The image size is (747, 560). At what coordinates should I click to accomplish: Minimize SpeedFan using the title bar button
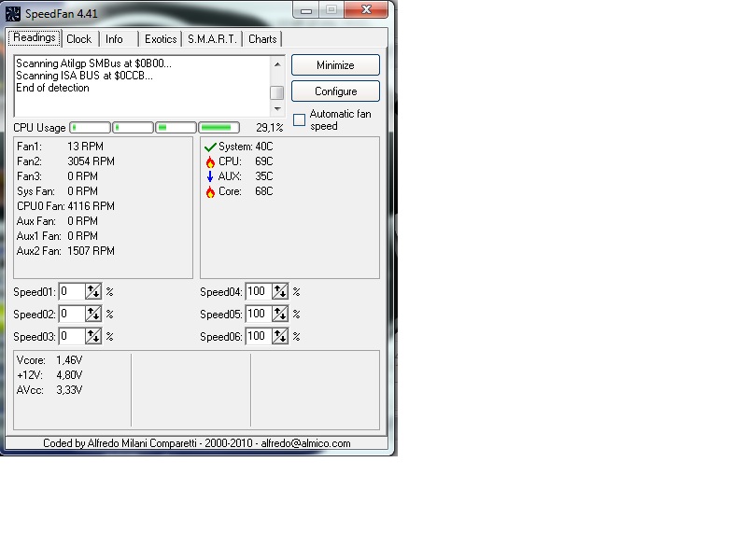[x=306, y=9]
